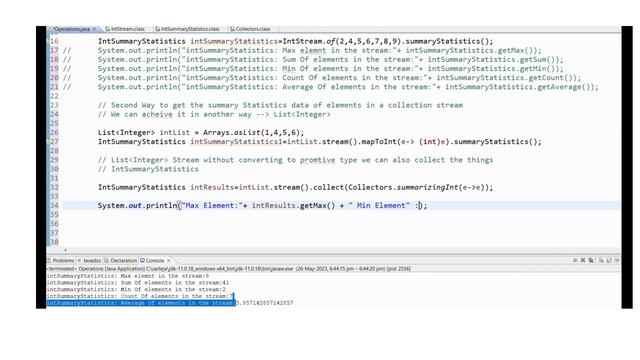Image resolution: width=640 pixels, height=360 pixels.
Task: Click line number 27 warning marker in gutter
Action: tap(48, 142)
